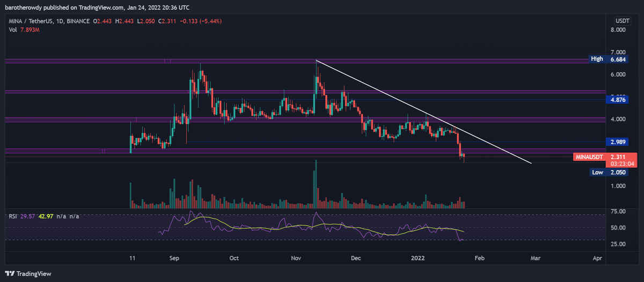The image size is (644, 282).
Task: Click the 50.00 RSI axis level
Action: coord(618,228)
